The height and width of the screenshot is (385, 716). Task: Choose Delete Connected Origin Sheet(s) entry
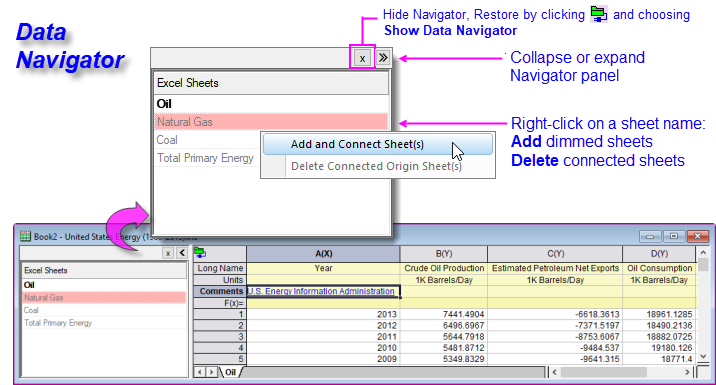click(x=378, y=166)
